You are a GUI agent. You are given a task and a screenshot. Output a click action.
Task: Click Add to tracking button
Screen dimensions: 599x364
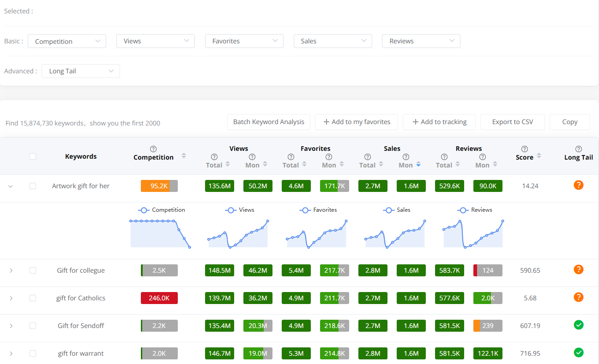pyautogui.click(x=439, y=122)
